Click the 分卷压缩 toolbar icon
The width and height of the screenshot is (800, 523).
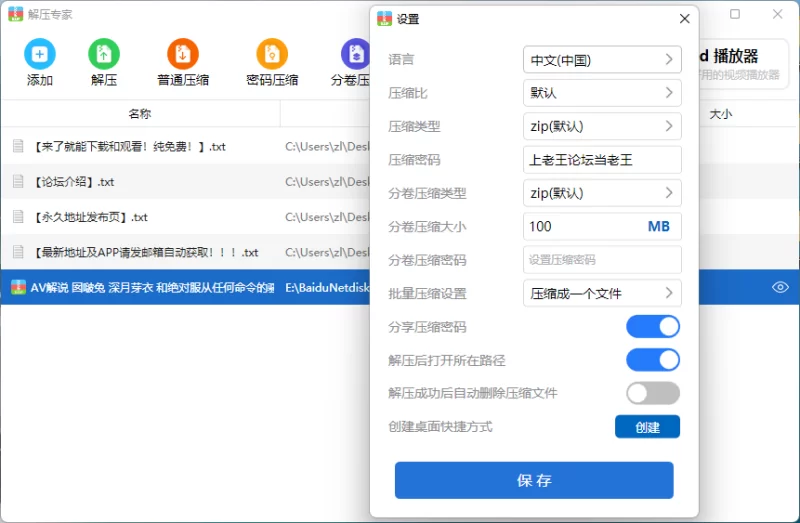pyautogui.click(x=355, y=54)
